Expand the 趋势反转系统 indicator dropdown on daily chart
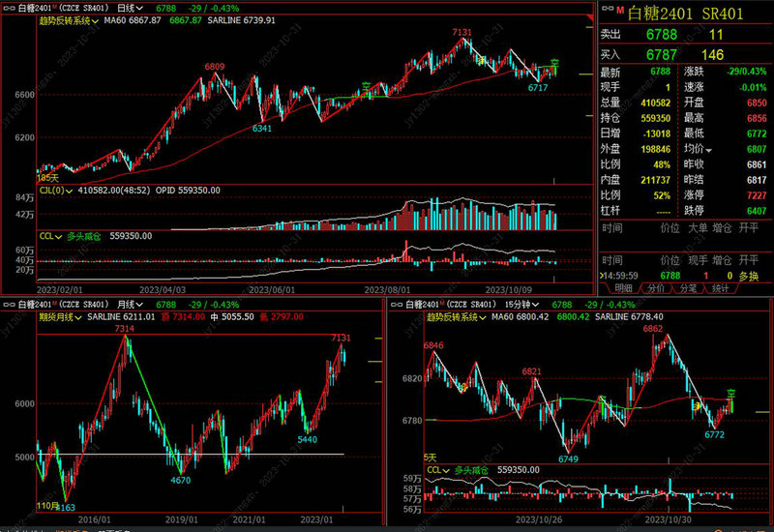 click(x=95, y=20)
